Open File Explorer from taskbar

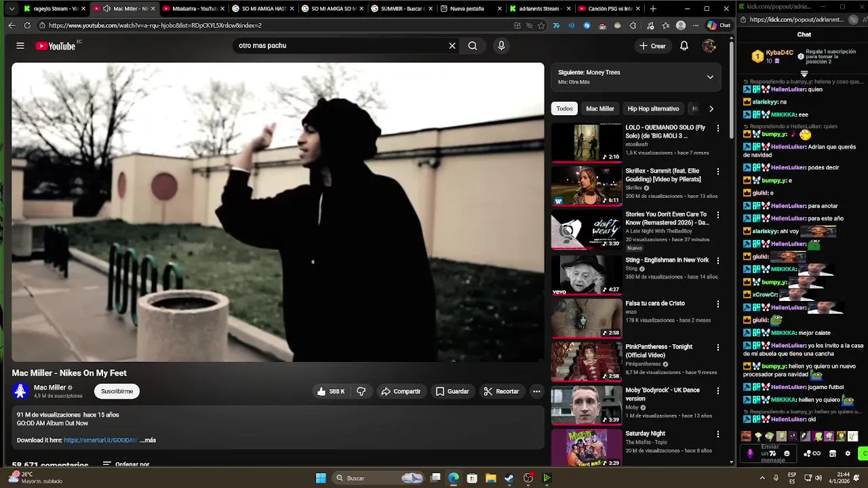pos(491,478)
